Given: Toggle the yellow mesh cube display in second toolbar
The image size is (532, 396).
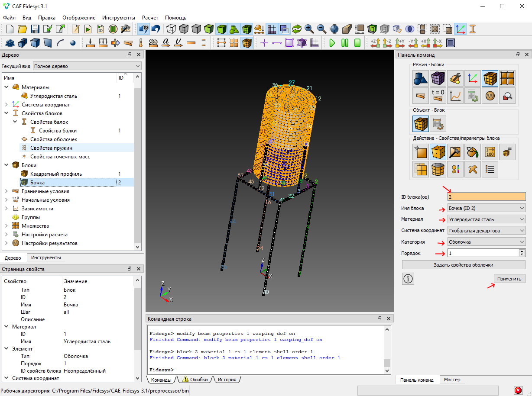Looking at the screenshot, I should 247,43.
